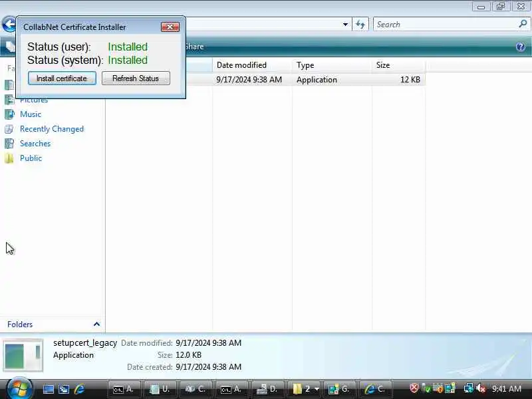
Task: Switch to the 'D.' taskbar button
Action: [x=268, y=389]
